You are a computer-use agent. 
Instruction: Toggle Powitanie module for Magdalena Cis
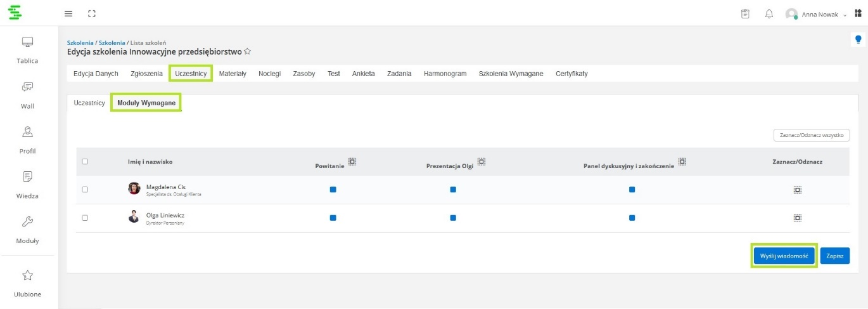coord(333,189)
